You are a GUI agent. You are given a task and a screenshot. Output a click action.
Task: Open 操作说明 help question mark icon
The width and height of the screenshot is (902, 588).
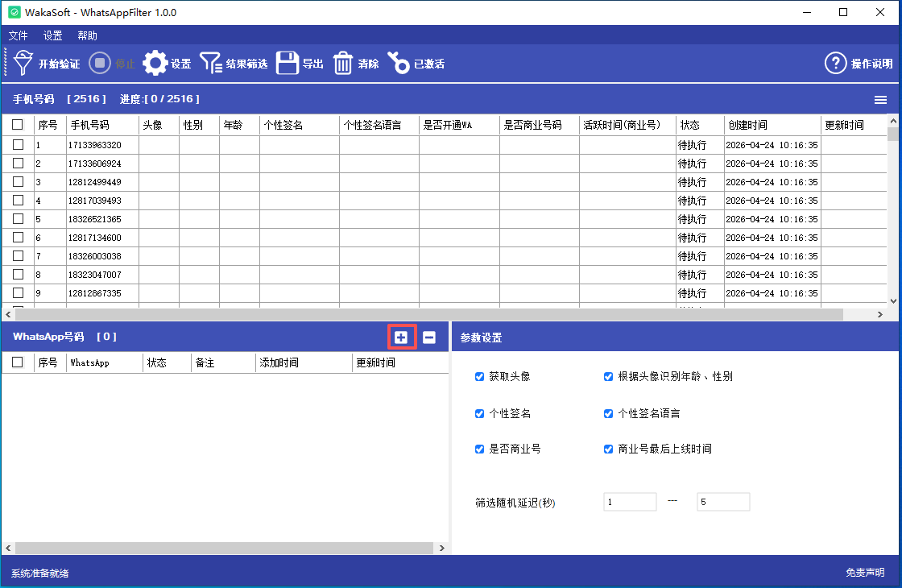click(836, 63)
